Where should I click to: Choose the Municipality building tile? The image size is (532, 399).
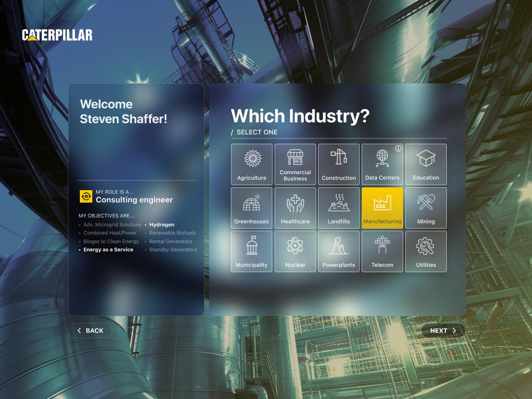(x=252, y=251)
